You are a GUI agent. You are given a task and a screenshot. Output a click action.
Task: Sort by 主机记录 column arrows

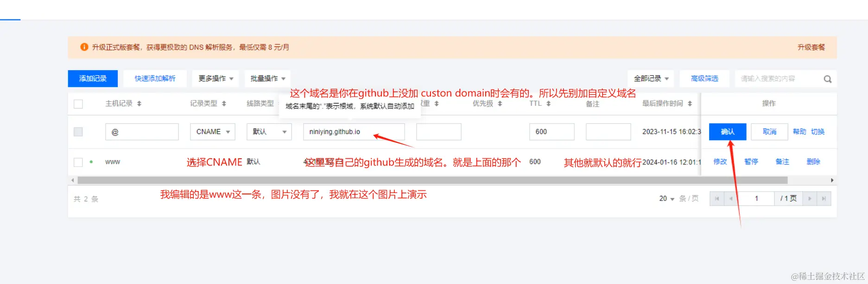pyautogui.click(x=139, y=103)
